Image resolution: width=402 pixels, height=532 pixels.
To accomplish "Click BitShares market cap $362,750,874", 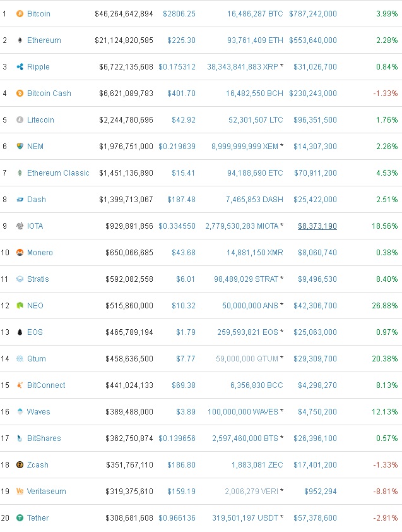I will (129, 438).
